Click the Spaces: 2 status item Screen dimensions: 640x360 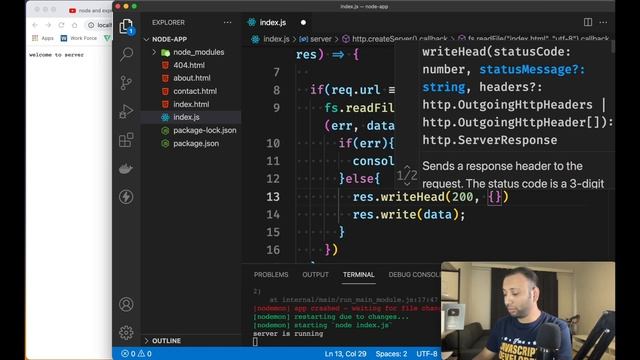click(x=391, y=354)
